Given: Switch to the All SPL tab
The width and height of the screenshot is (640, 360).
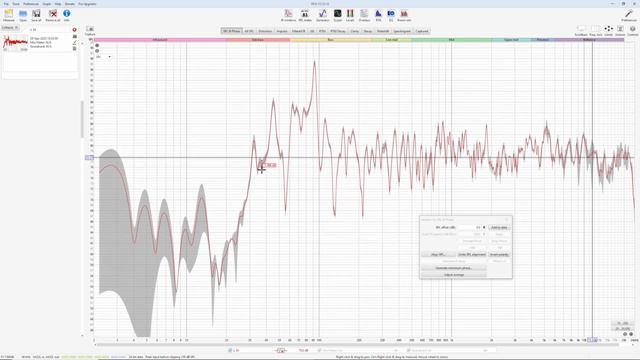Looking at the screenshot, I should coord(249,31).
